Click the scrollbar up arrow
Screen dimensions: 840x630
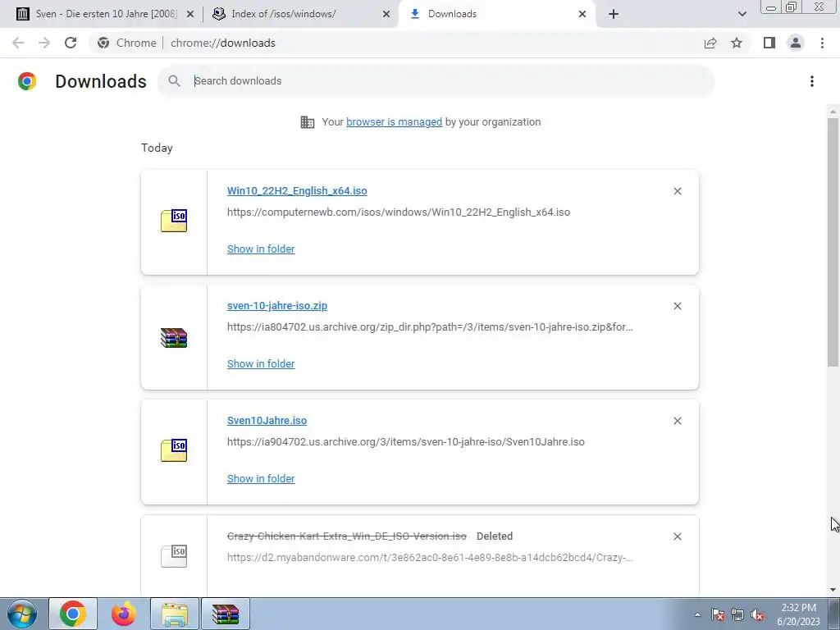tap(833, 112)
